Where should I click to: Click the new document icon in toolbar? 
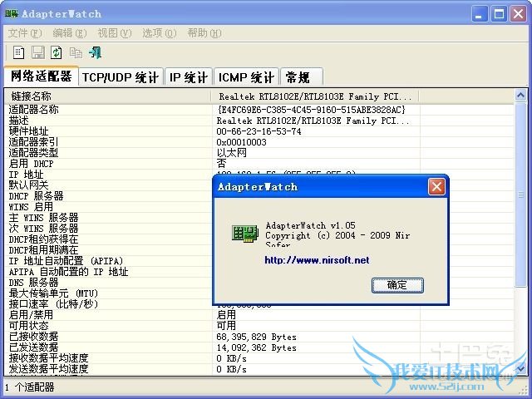click(18, 52)
